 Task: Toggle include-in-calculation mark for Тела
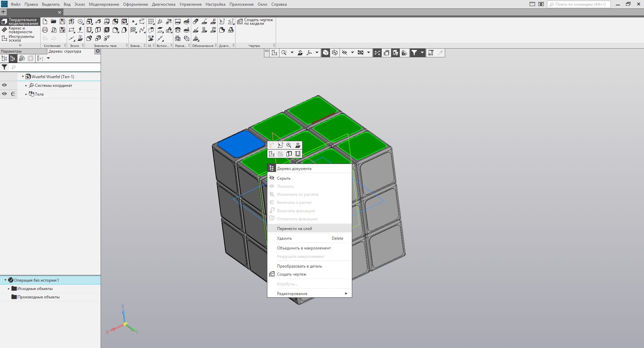13,94
